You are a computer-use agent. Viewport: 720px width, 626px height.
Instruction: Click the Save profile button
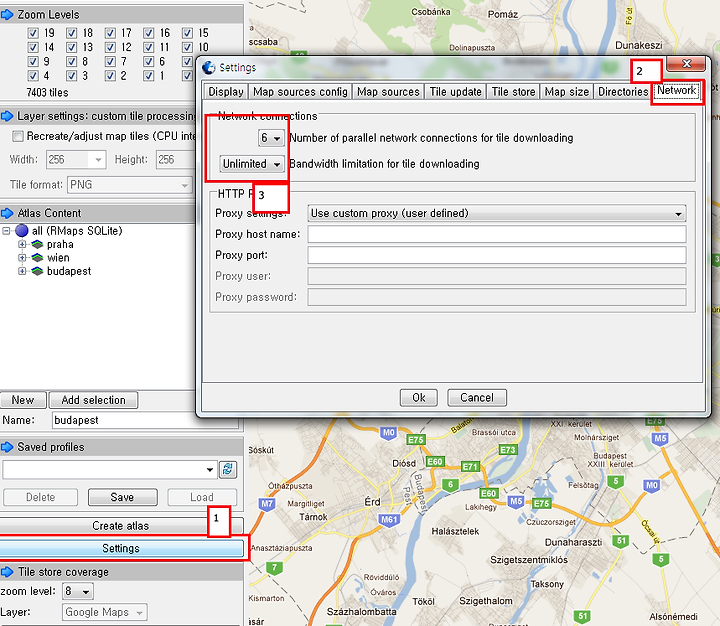click(x=123, y=497)
